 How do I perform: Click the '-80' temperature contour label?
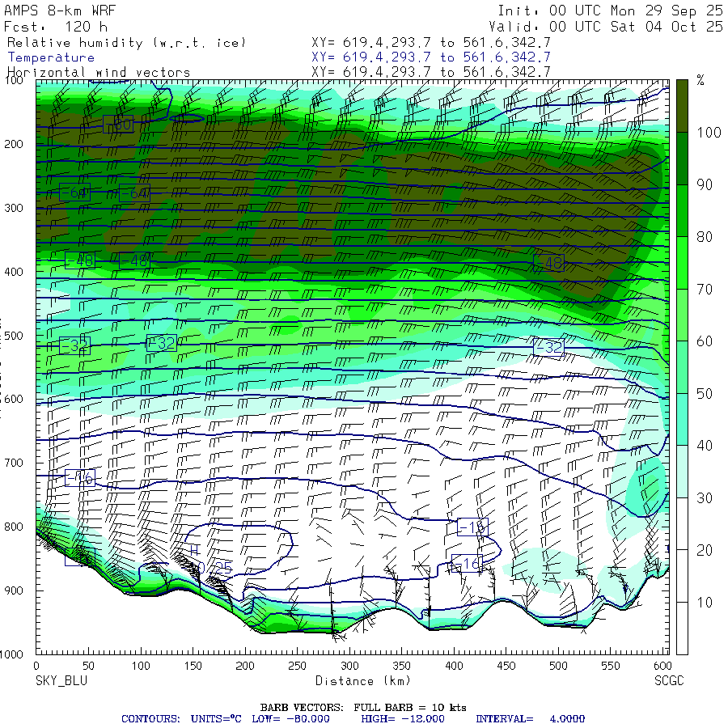tap(118, 124)
